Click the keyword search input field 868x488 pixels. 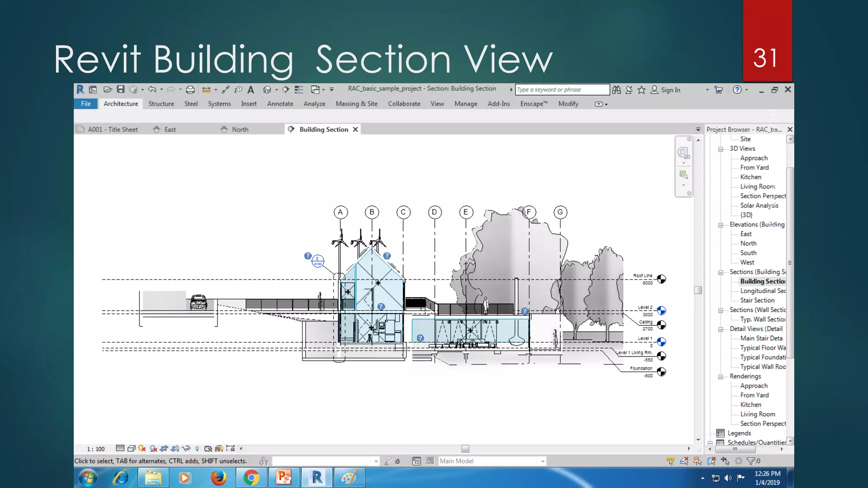[562, 90]
